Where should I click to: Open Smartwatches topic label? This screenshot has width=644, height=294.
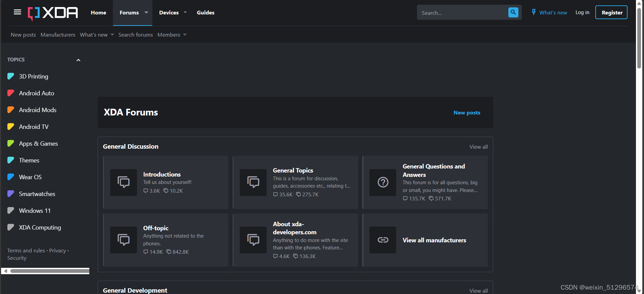(x=37, y=194)
